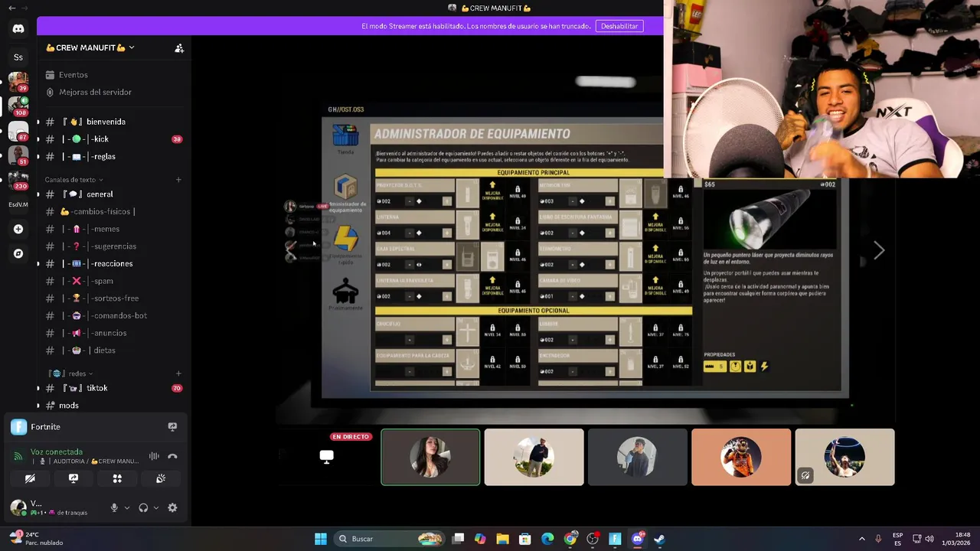Toggle microphone mute in user panel
980x551 pixels.
pos(114,507)
